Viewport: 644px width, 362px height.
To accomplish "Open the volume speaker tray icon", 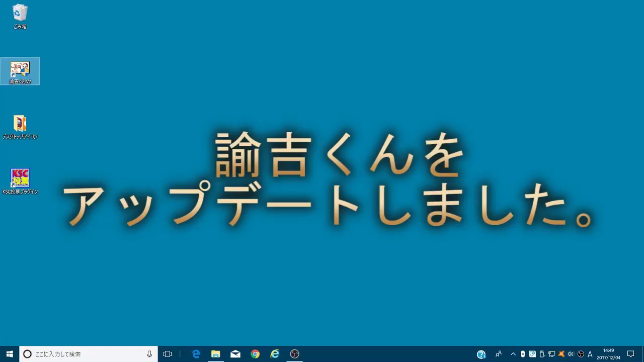I will (571, 354).
